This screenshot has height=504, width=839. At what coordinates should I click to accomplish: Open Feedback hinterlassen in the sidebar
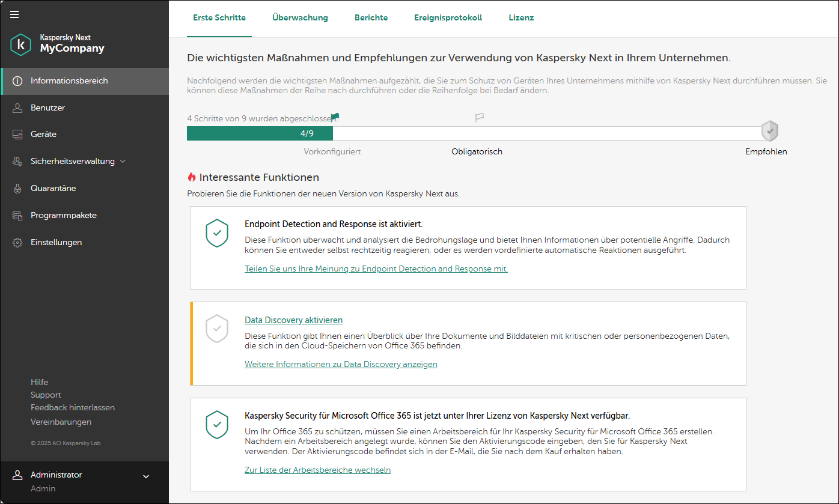[x=73, y=407]
